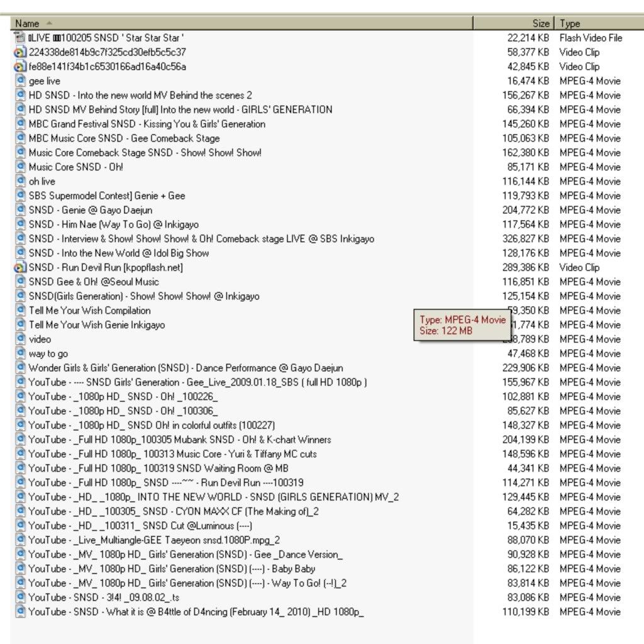Click the 15,435 KB size value

click(x=528, y=526)
